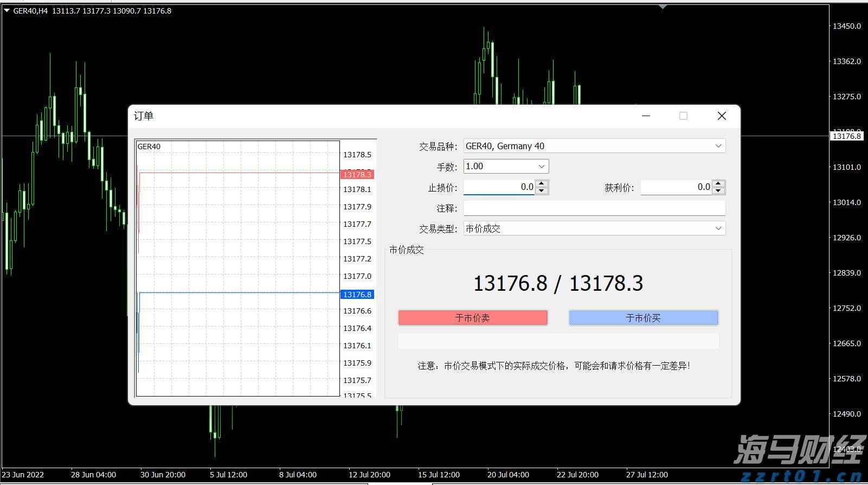
Task: Lower 获利价 using the down arrow
Action: (x=718, y=190)
